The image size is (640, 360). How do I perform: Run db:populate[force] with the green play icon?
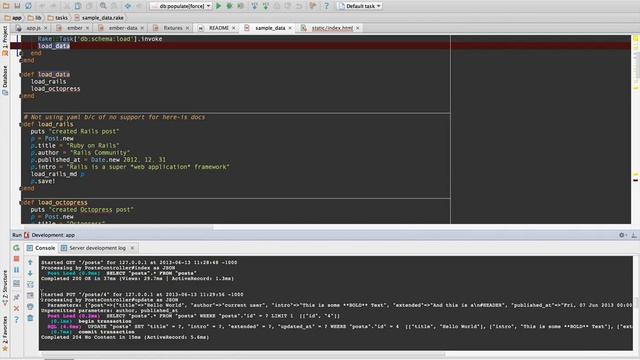(218, 6)
